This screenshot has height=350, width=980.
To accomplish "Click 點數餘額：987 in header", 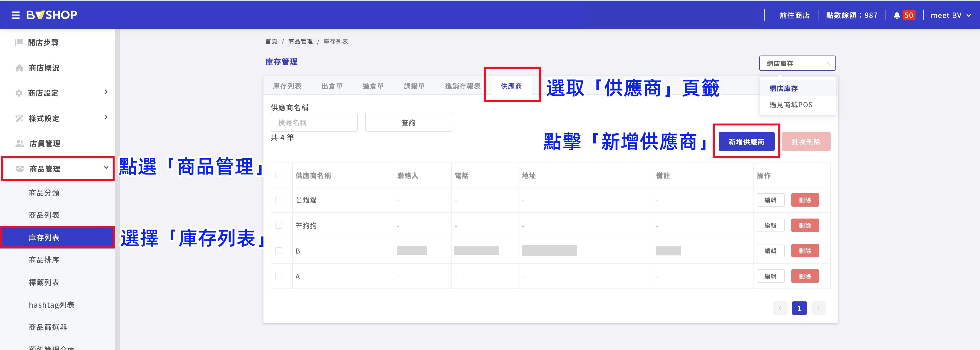I will [x=852, y=15].
